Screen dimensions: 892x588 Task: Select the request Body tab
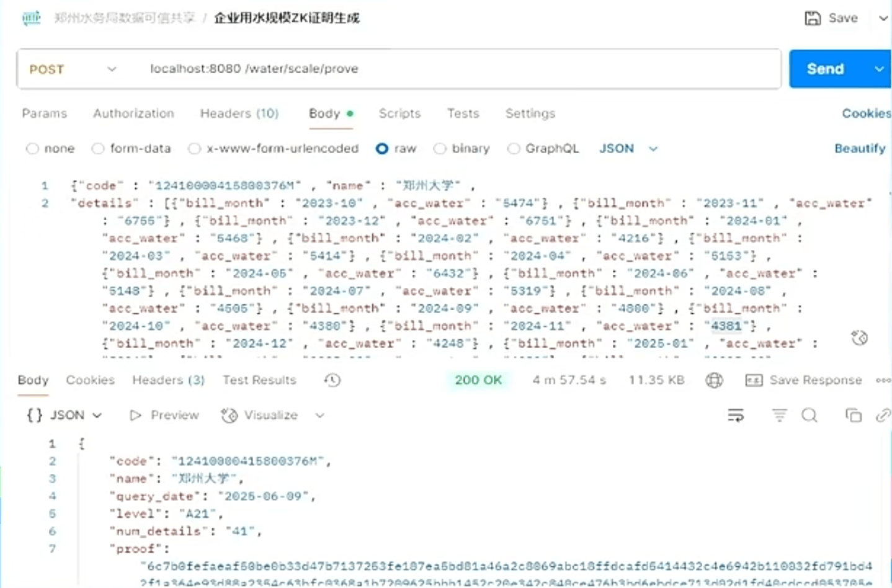(331, 114)
